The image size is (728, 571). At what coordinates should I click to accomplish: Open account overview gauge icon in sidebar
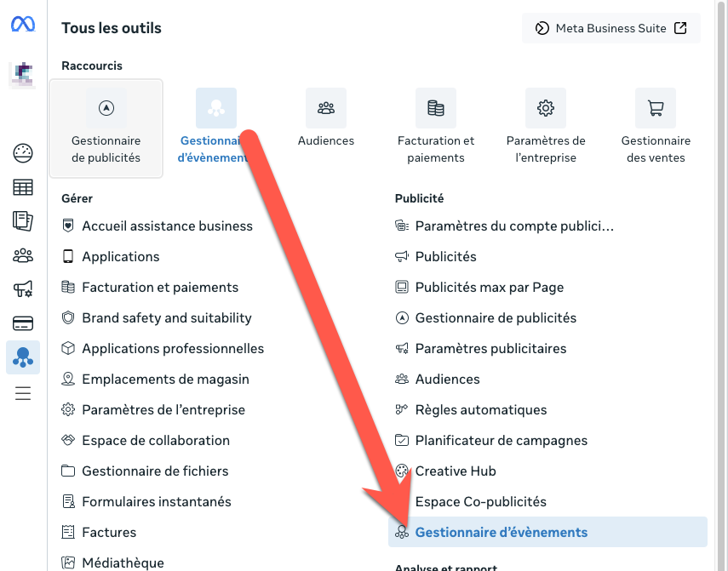coord(23,153)
